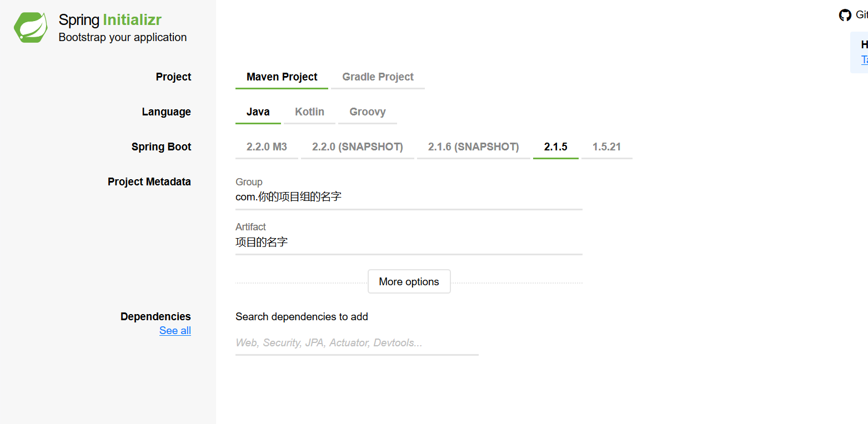Select Maven Project option
This screenshot has width=868, height=424.
[282, 77]
